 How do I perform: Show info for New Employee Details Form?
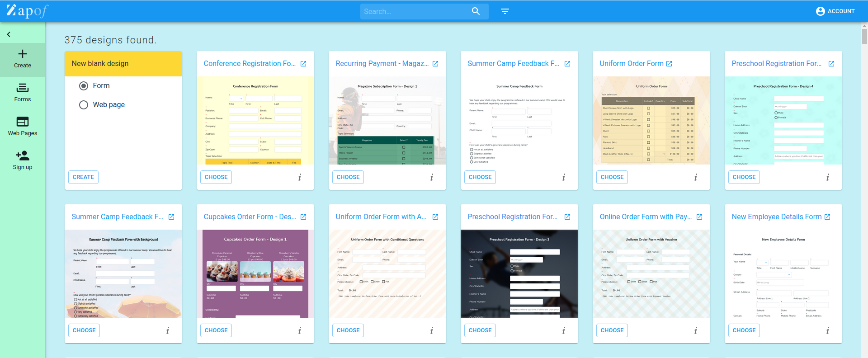(x=828, y=330)
